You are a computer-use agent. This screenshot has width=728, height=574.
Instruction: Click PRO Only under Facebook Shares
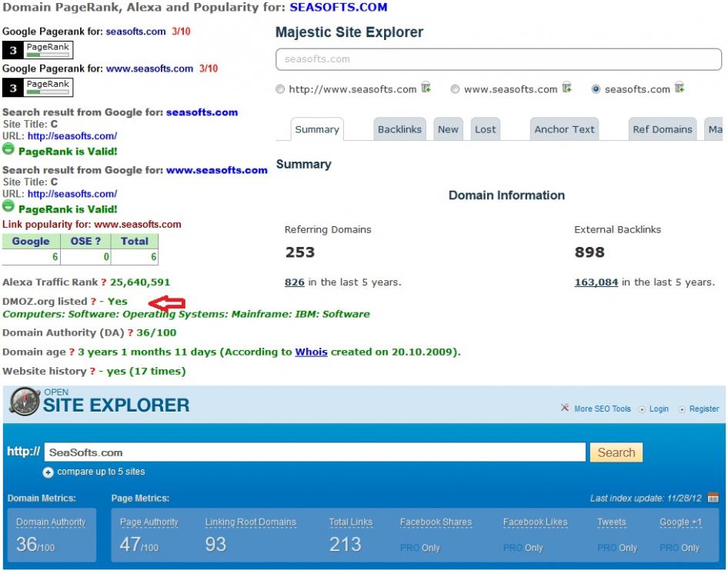point(419,548)
